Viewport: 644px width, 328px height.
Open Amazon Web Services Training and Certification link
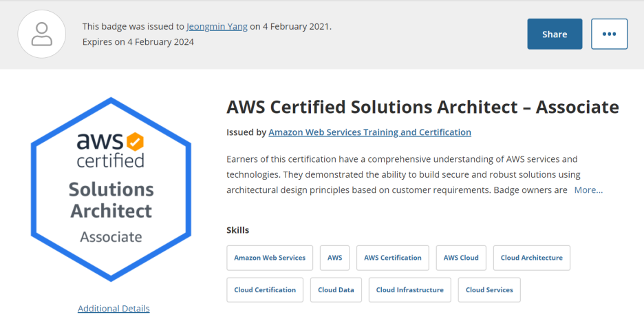[369, 132]
